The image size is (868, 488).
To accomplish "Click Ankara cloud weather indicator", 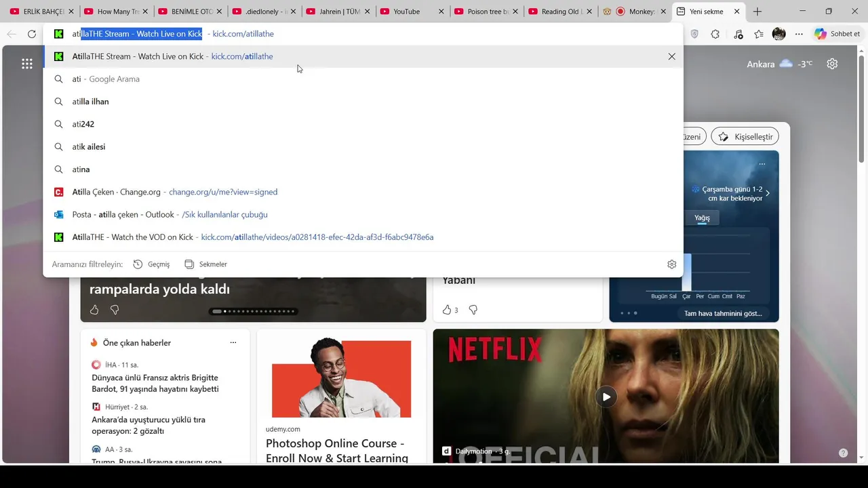I will pyautogui.click(x=779, y=64).
